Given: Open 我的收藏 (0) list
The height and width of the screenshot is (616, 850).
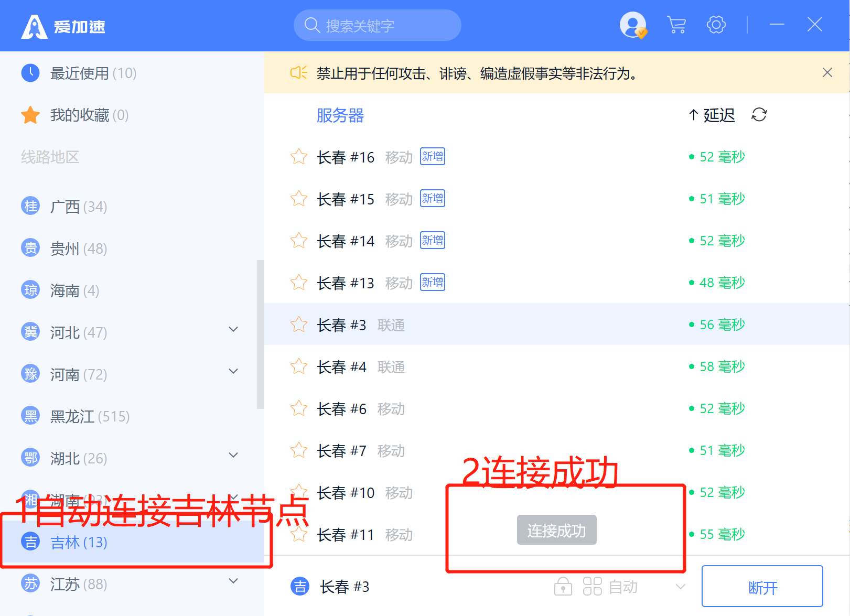Looking at the screenshot, I should pos(131,115).
